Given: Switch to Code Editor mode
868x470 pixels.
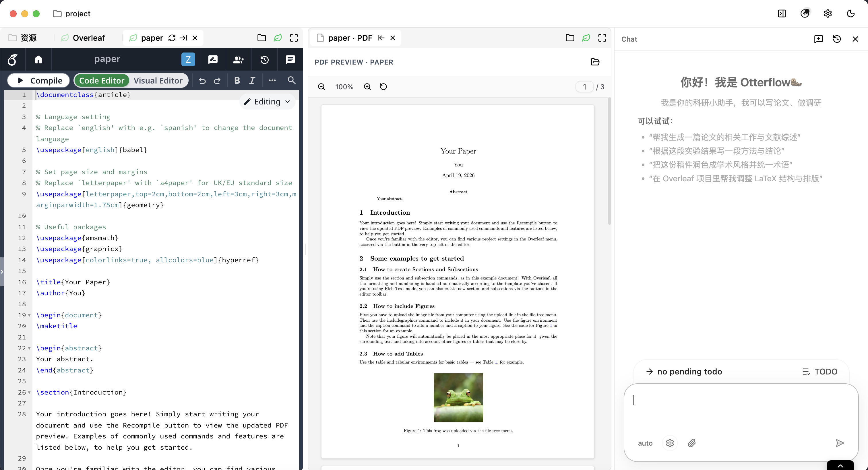Looking at the screenshot, I should click(102, 81).
